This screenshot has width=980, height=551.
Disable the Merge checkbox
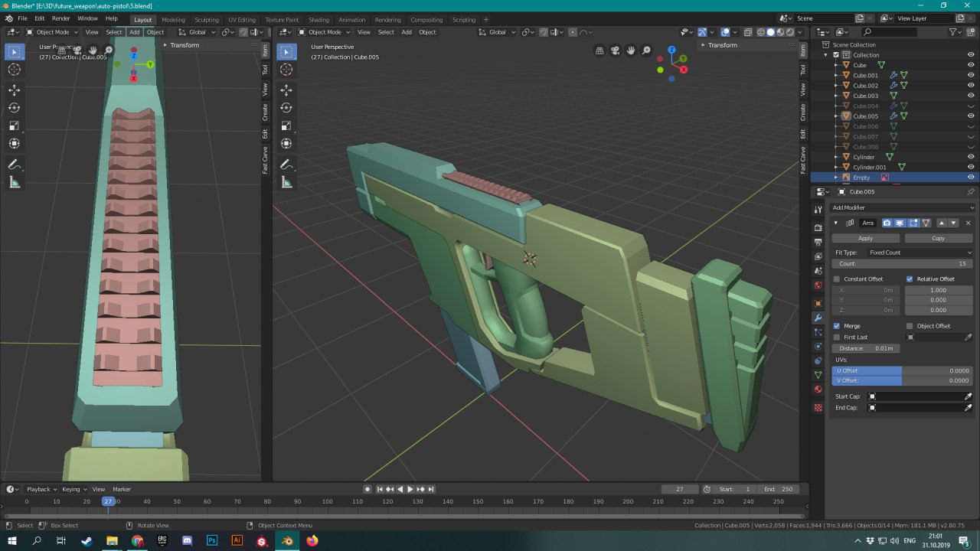[837, 326]
